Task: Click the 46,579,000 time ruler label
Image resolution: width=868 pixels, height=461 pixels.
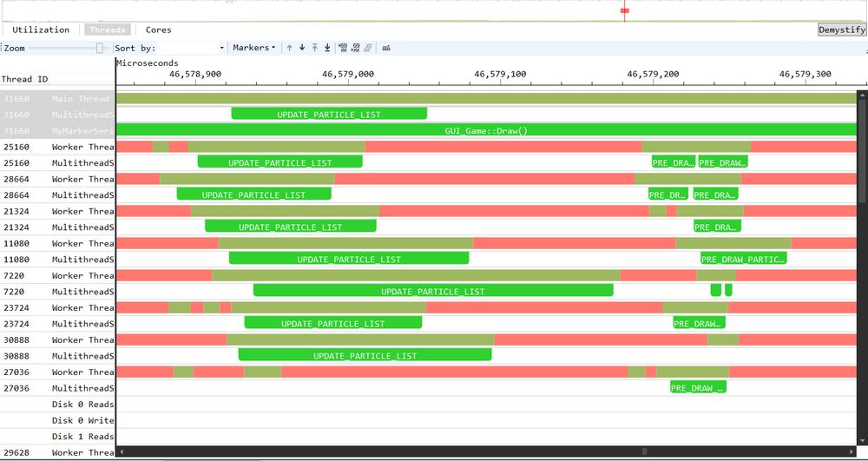Action: click(x=348, y=74)
